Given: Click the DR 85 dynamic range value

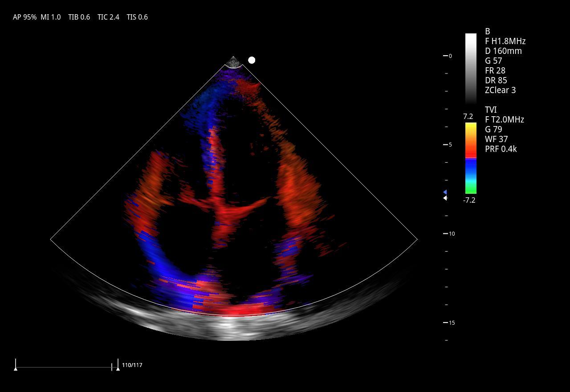Looking at the screenshot, I should coord(496,81).
